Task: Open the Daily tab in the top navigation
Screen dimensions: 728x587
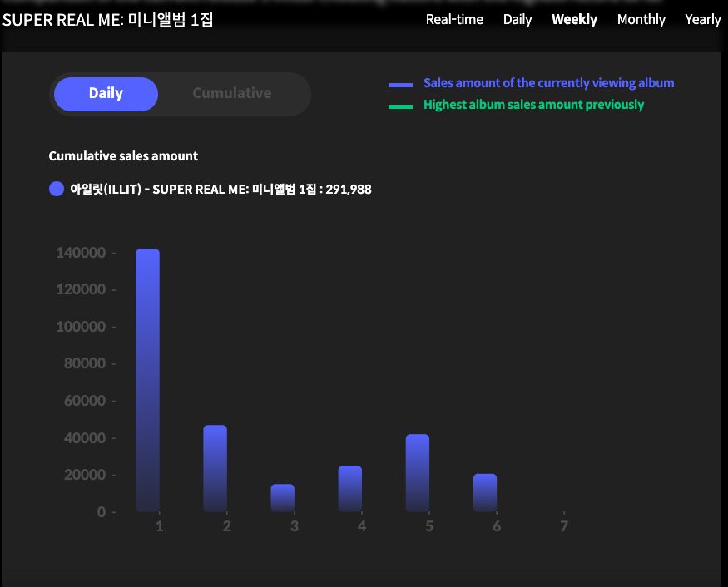Action: (x=517, y=19)
